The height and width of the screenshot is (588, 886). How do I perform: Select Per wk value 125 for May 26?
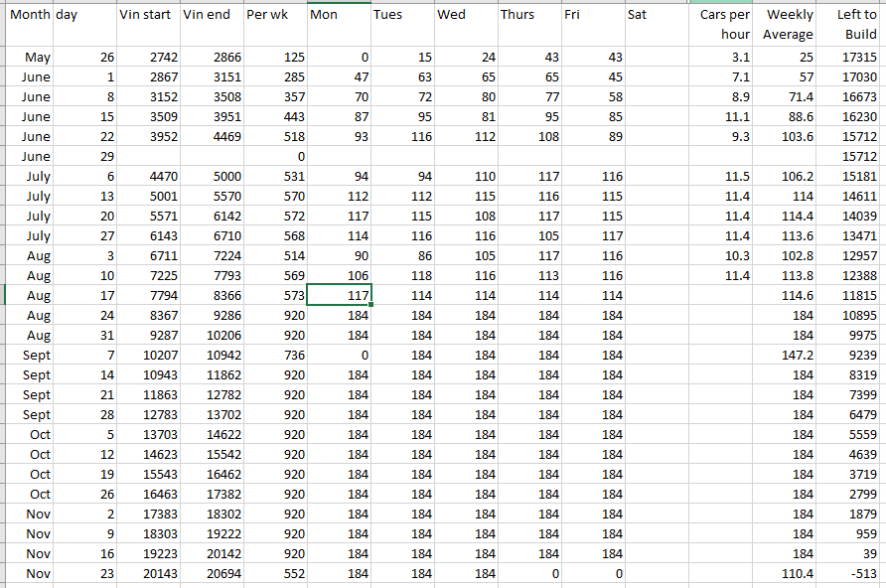[x=275, y=59]
